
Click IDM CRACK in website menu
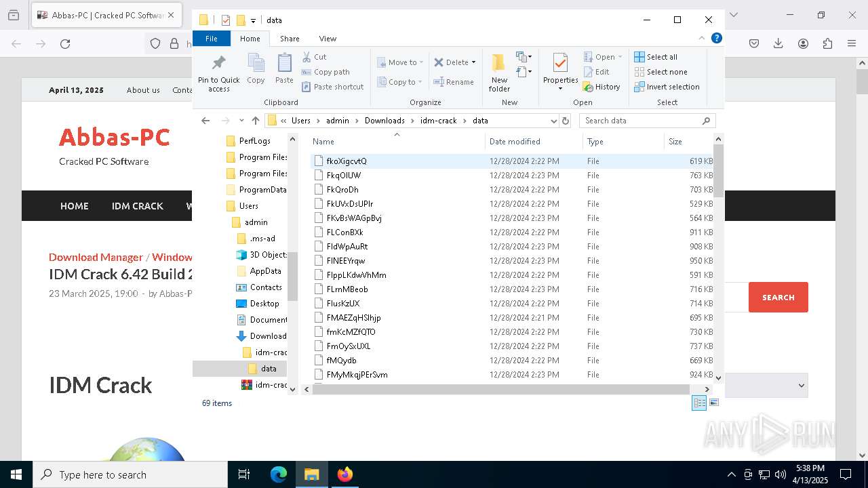pos(138,206)
